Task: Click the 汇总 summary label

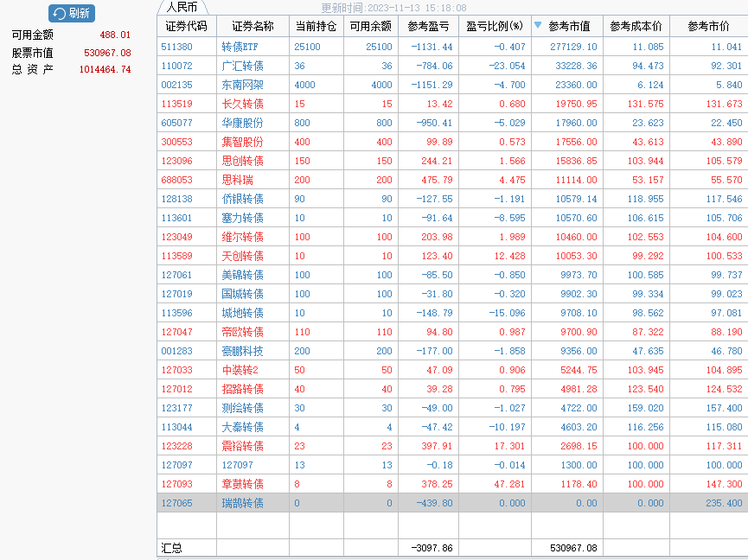Action: click(171, 548)
